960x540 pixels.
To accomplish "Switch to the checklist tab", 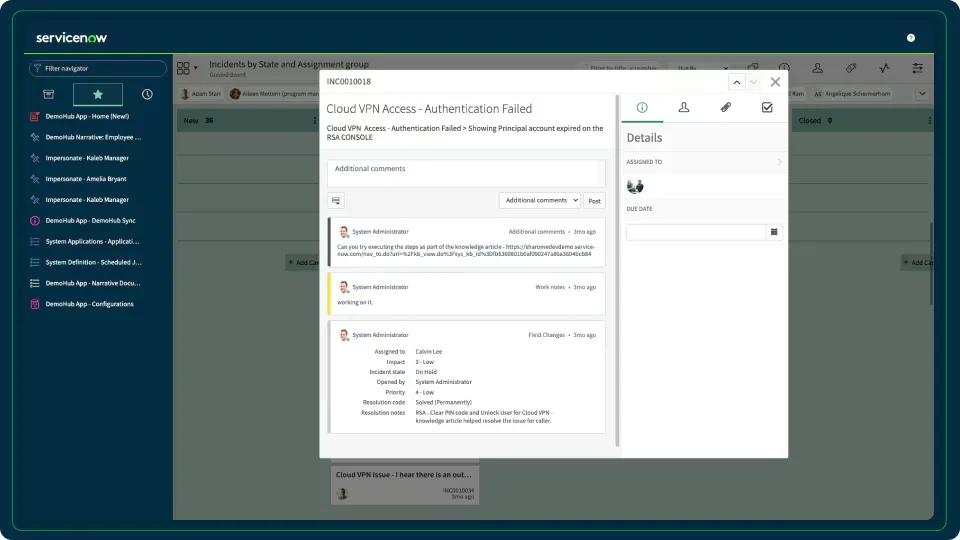I will (x=767, y=108).
